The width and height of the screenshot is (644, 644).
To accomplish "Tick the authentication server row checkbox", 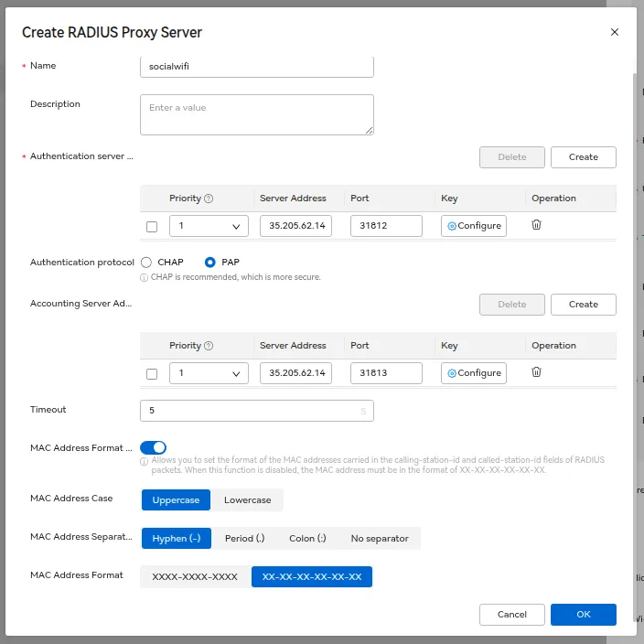I will click(x=152, y=227).
